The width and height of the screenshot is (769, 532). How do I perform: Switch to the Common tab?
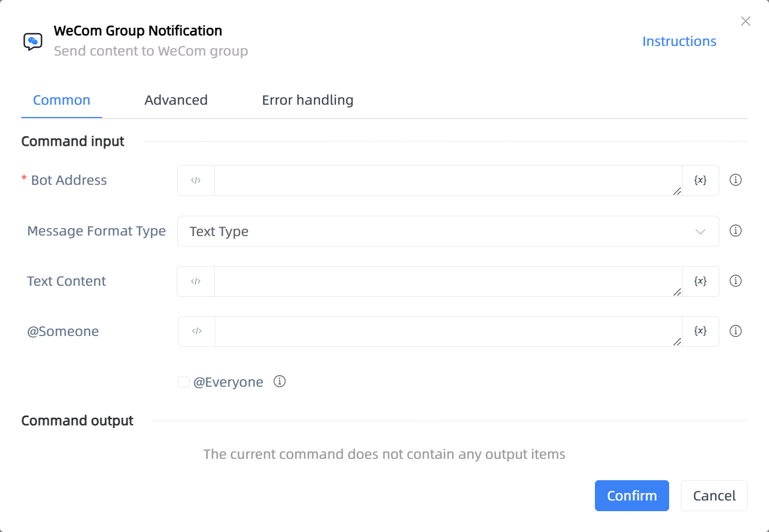tap(61, 100)
